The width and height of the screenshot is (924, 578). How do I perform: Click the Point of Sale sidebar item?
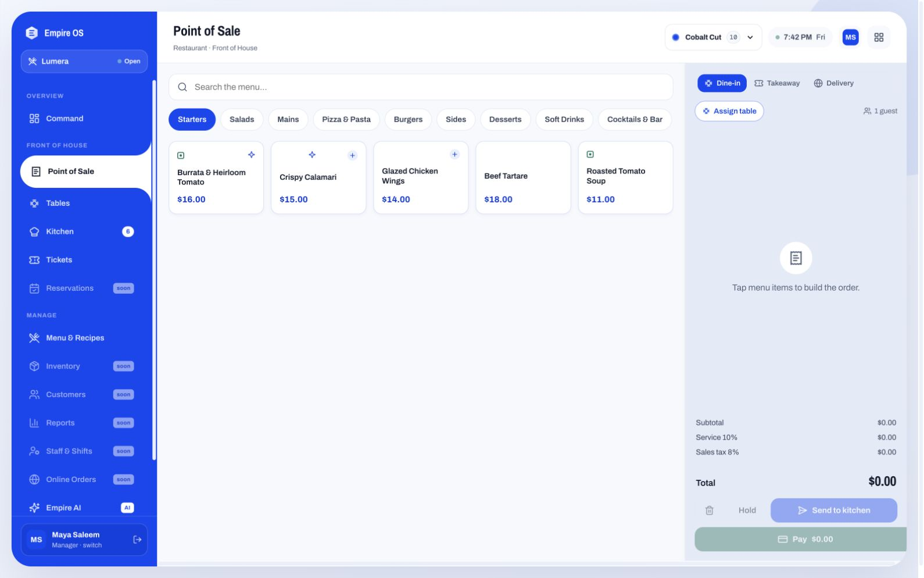pyautogui.click(x=86, y=172)
